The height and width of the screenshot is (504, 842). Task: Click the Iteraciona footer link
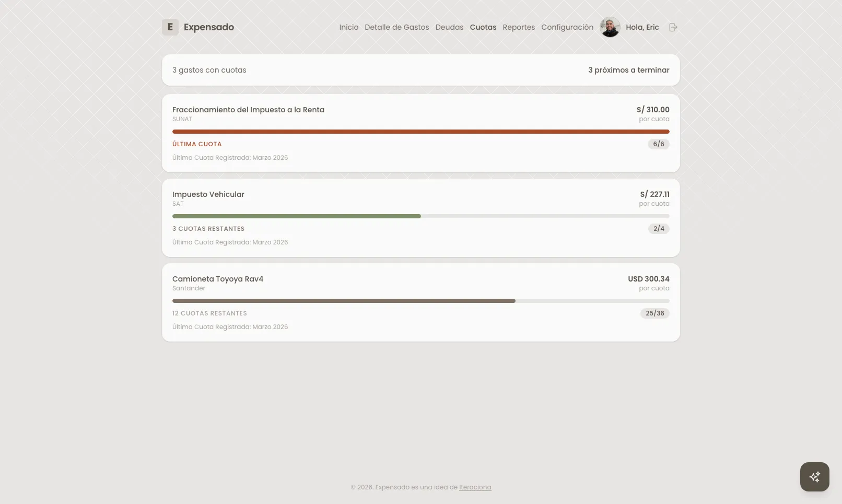coord(475,487)
